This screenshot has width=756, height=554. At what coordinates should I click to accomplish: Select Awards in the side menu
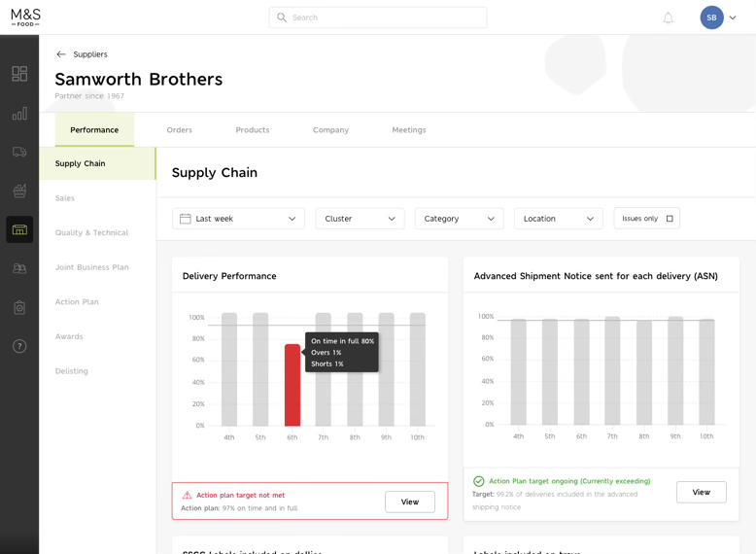click(69, 336)
